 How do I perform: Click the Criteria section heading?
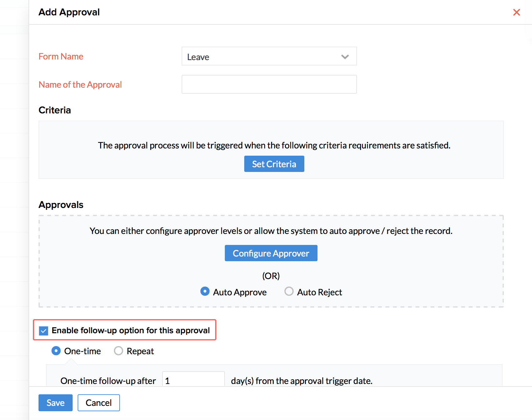[x=54, y=110]
